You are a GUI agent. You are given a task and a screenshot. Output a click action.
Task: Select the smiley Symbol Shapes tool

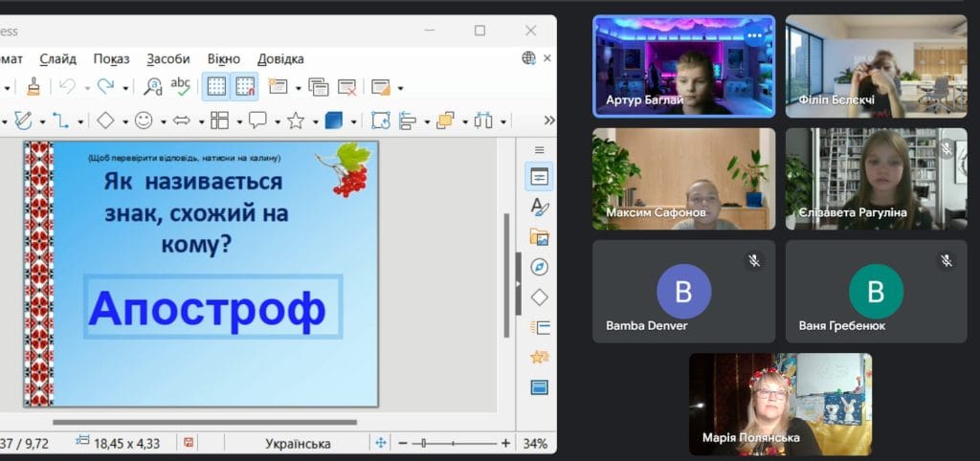[144, 120]
